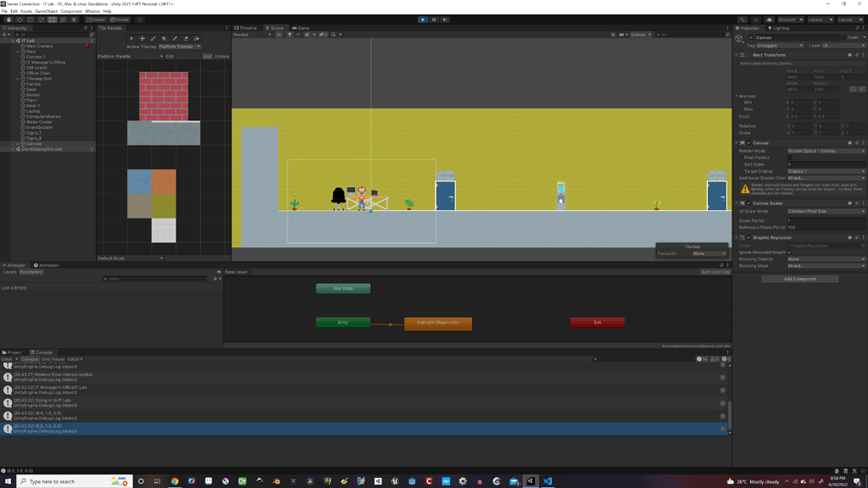
Task: Select the Rotate tool in the main toolbar
Action: [31, 19]
